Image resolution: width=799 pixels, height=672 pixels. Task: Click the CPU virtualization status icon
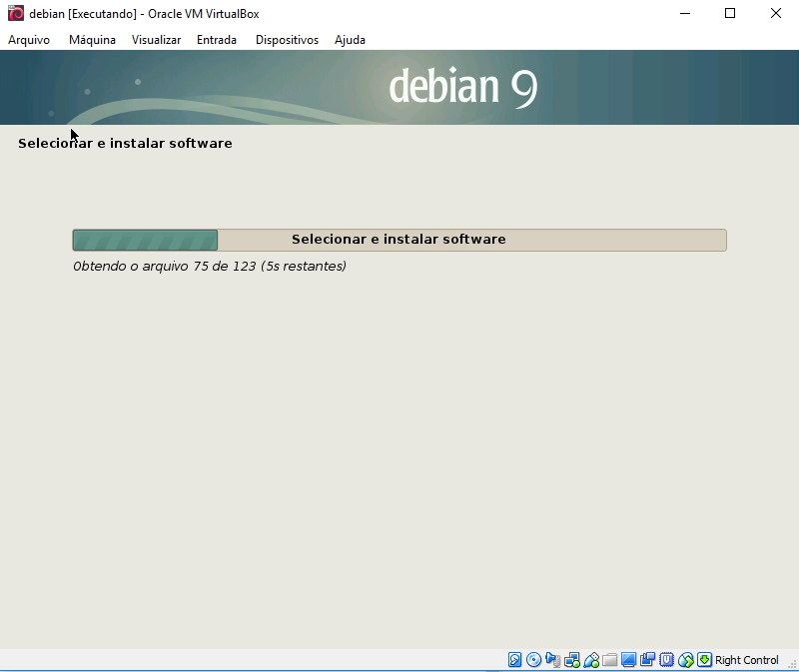[x=666, y=660]
